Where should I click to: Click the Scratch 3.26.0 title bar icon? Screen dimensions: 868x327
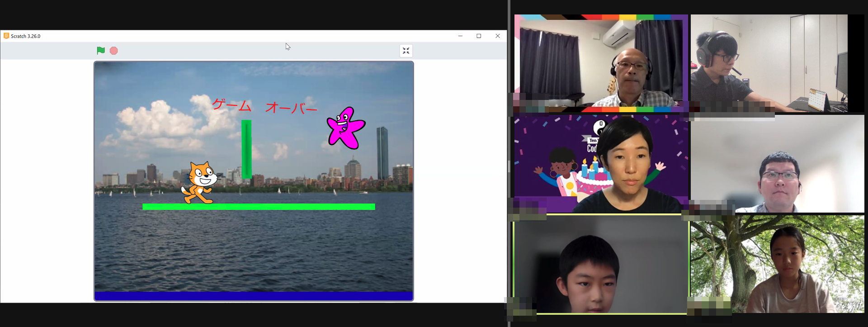(6, 36)
